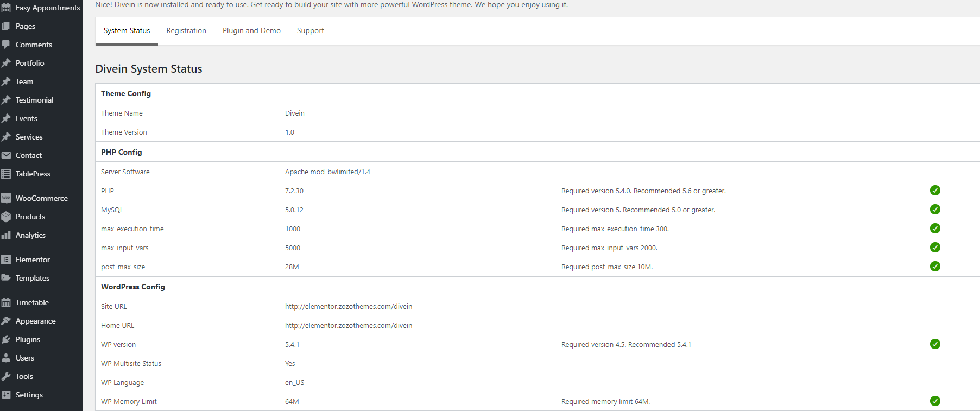Click the Elementor icon in sidebar
The height and width of the screenshot is (411, 980).
(6, 260)
